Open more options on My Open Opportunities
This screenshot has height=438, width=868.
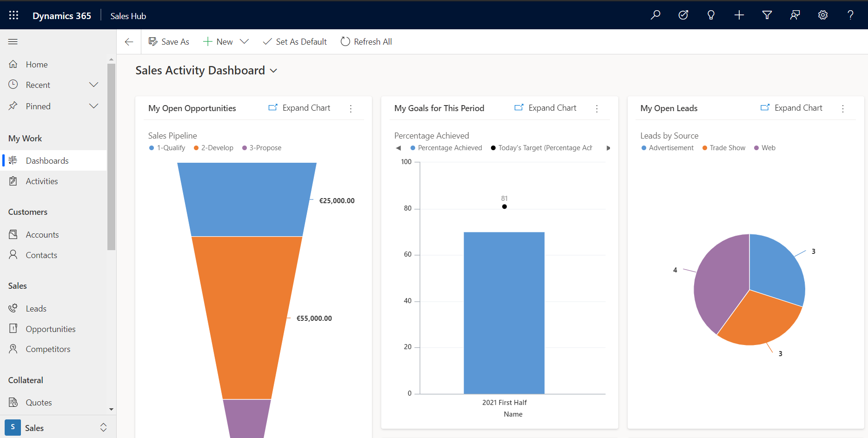pyautogui.click(x=351, y=108)
